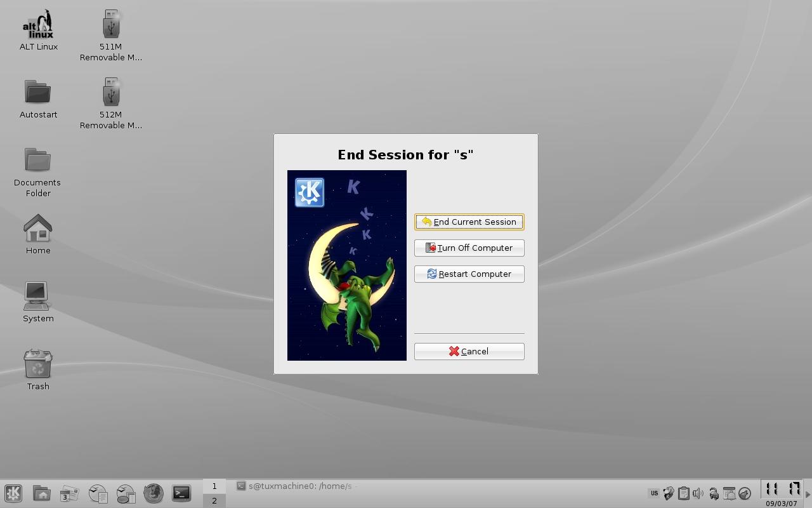Open Klipper clipboard tray icon

click(x=684, y=493)
